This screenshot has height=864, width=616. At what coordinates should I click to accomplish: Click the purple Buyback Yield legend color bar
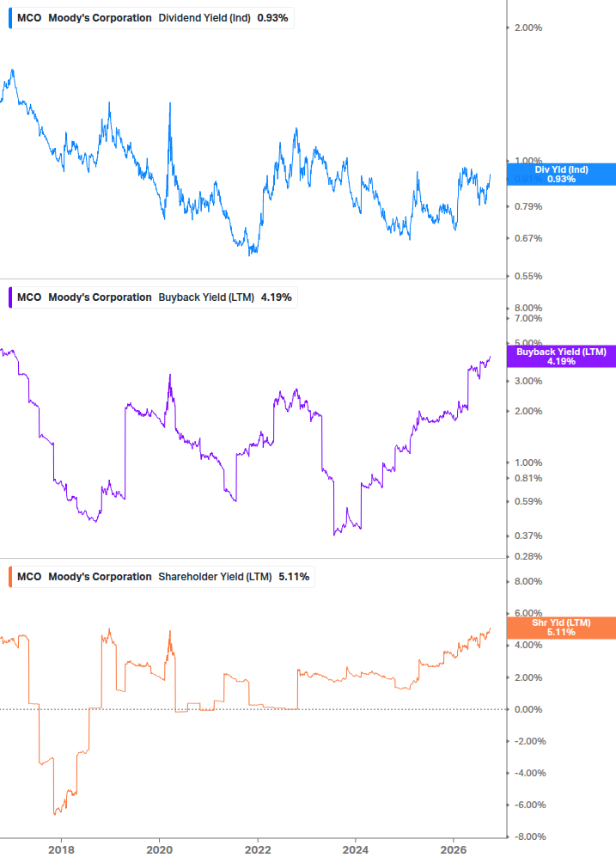10,297
